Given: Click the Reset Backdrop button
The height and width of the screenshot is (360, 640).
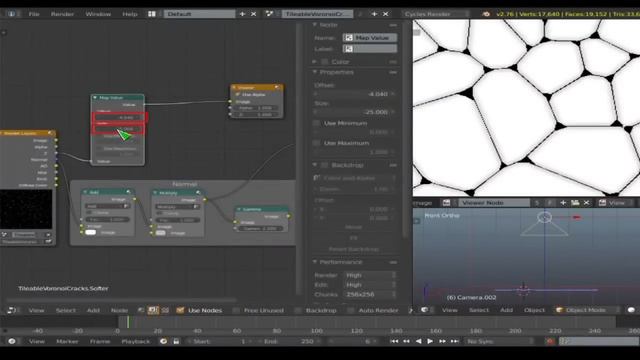Looking at the screenshot, I should (353, 249).
